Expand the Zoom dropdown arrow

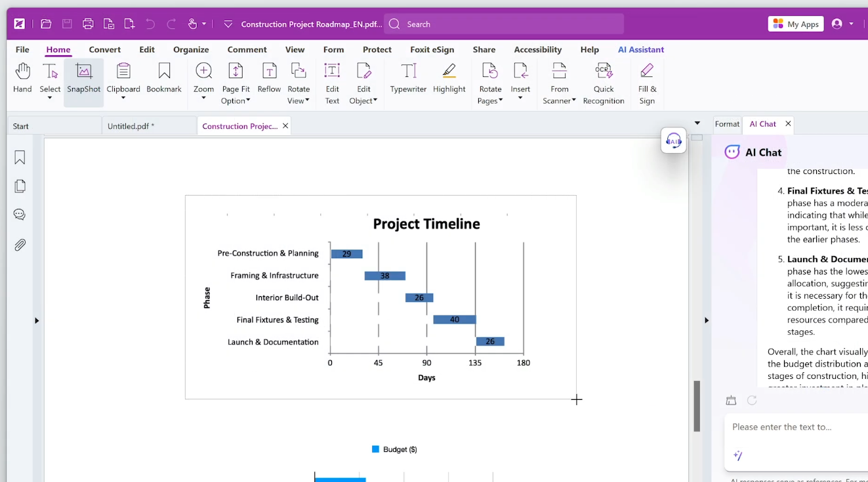(x=203, y=99)
